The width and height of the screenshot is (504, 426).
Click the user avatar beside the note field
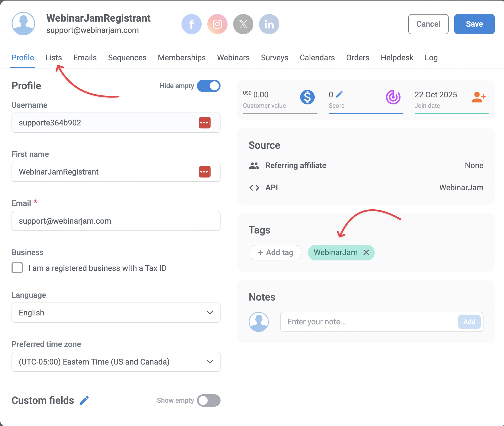[x=259, y=322]
